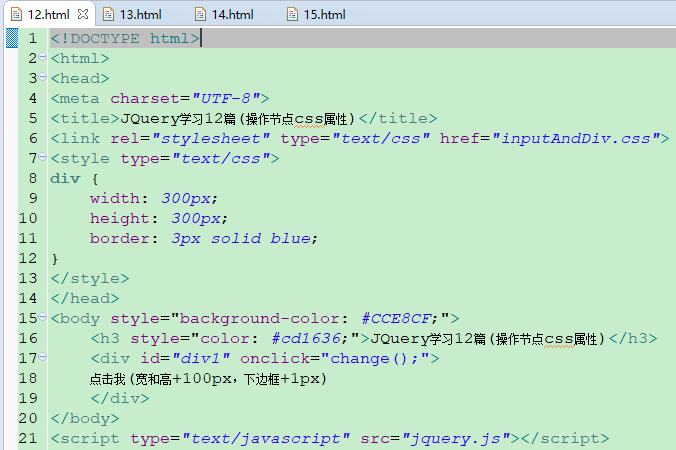The image size is (676, 450).
Task: Collapse the div fold on line 17
Action: [x=42, y=357]
